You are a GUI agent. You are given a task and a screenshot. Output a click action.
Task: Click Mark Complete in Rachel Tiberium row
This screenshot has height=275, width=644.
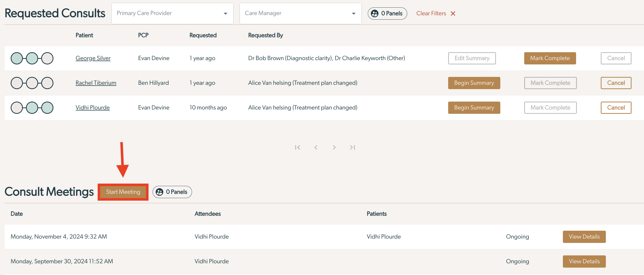pyautogui.click(x=550, y=83)
